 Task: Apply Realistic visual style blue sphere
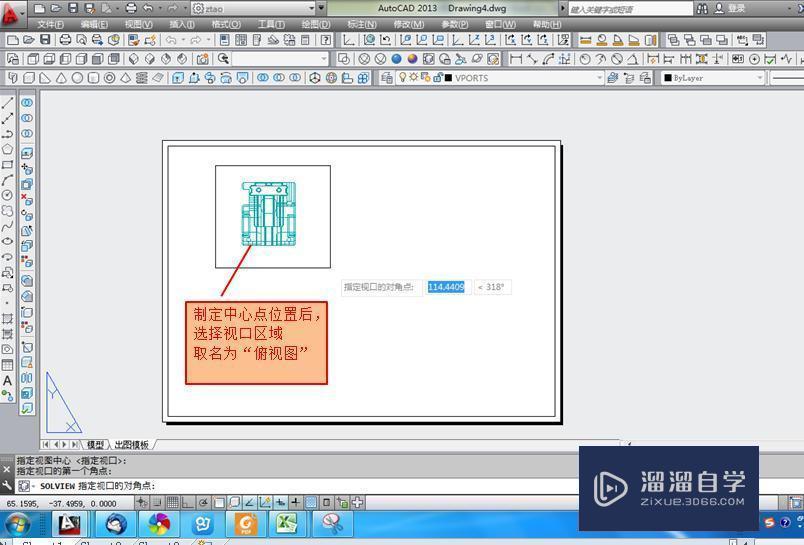(396, 59)
